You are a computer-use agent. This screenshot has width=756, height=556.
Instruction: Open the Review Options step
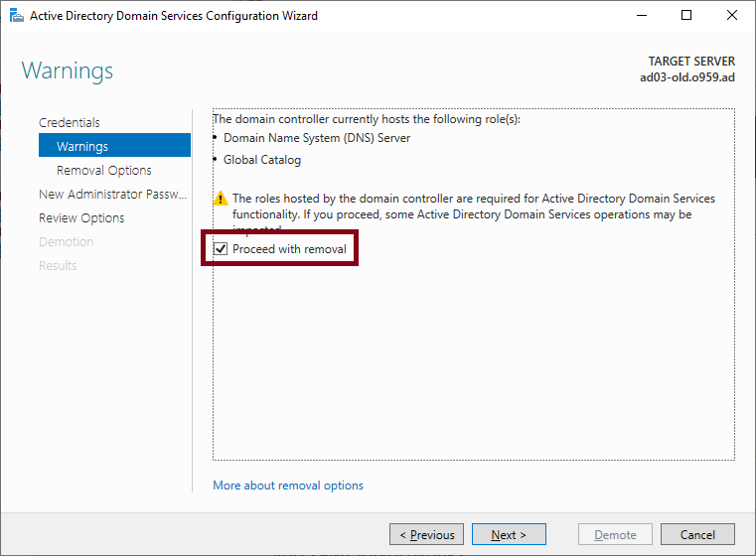tap(81, 218)
